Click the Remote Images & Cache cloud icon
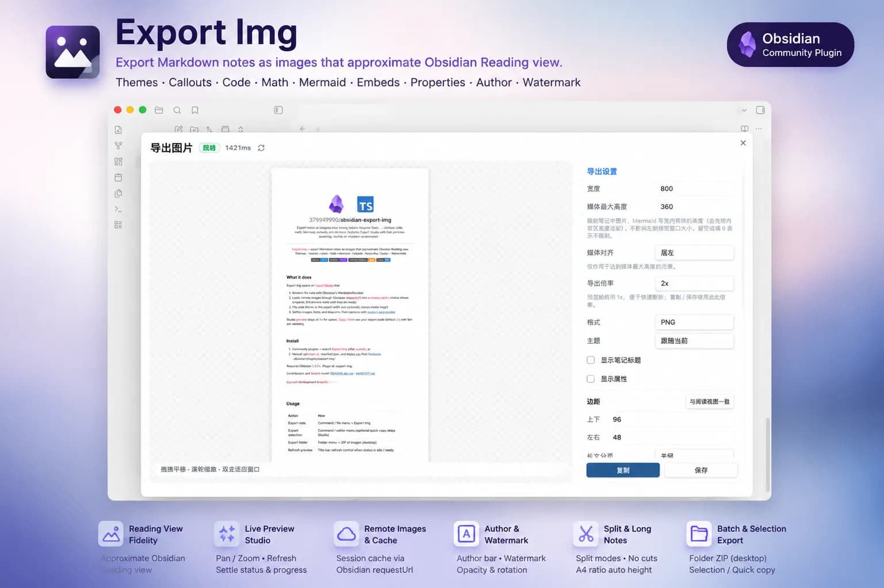The width and height of the screenshot is (884, 588). point(346,534)
